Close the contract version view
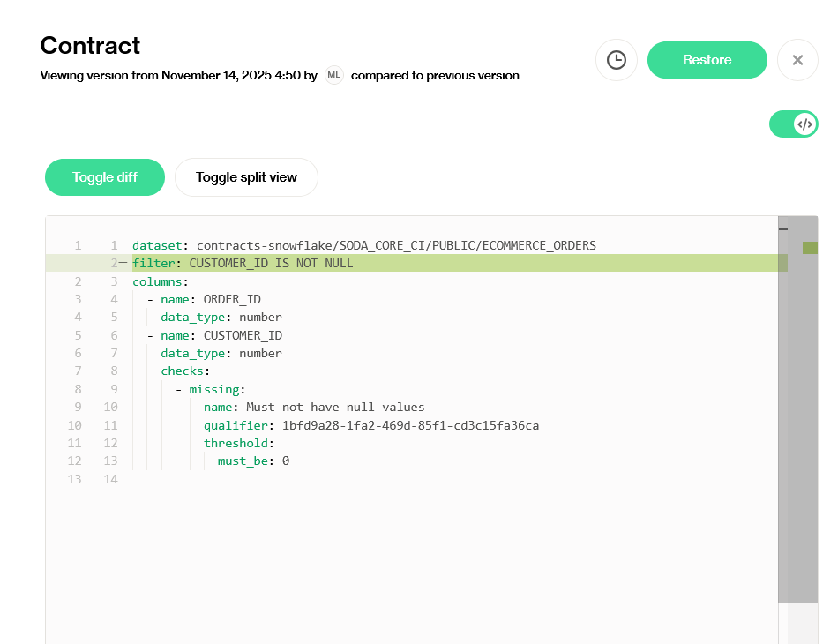838x644 pixels. [x=797, y=60]
